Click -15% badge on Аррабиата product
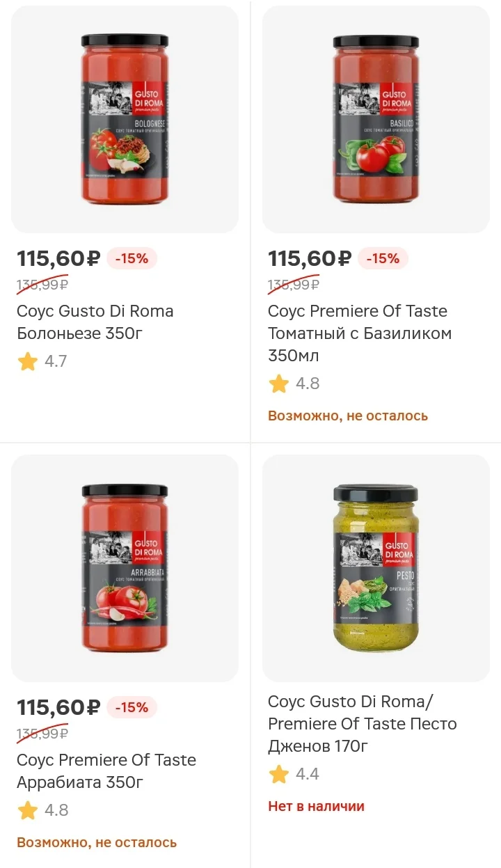The image size is (501, 868). point(132,707)
